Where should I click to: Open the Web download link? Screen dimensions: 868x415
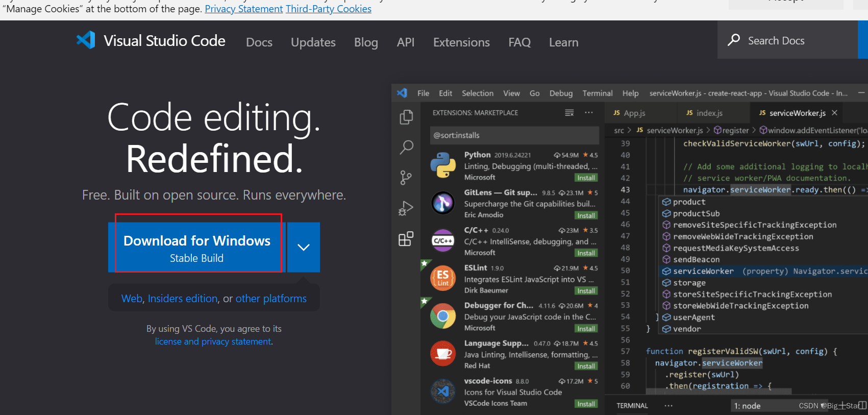[132, 299]
